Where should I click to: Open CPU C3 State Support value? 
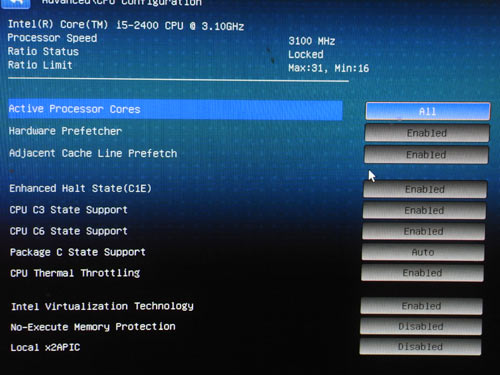tap(424, 210)
